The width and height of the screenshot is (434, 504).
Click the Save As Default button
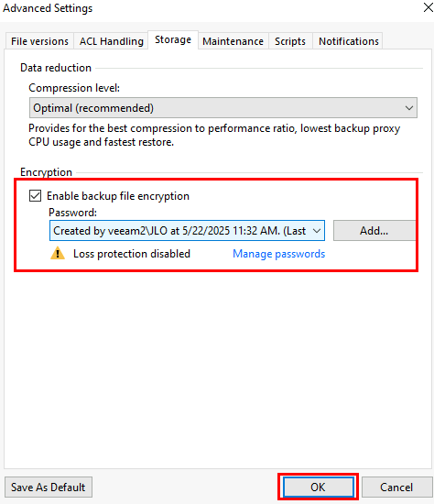49,487
